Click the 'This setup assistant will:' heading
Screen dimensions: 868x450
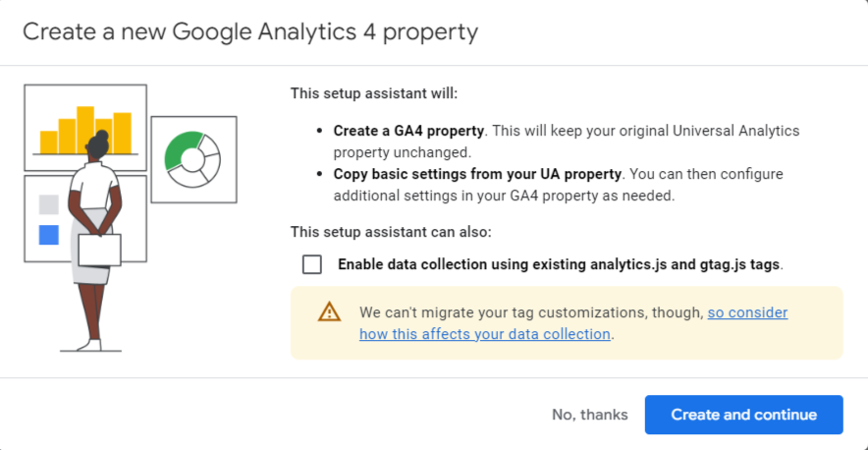tap(374, 93)
